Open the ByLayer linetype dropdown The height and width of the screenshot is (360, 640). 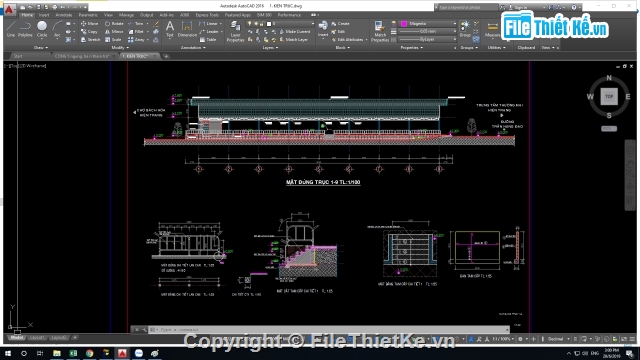428,40
